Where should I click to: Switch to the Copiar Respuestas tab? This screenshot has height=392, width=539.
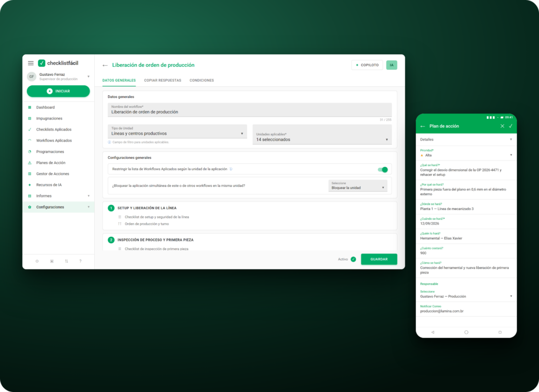(163, 81)
